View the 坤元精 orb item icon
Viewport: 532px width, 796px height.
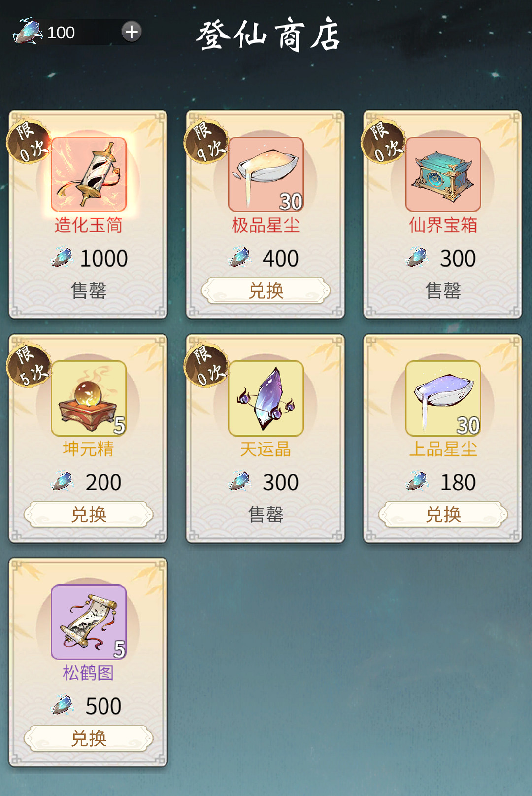(x=89, y=398)
